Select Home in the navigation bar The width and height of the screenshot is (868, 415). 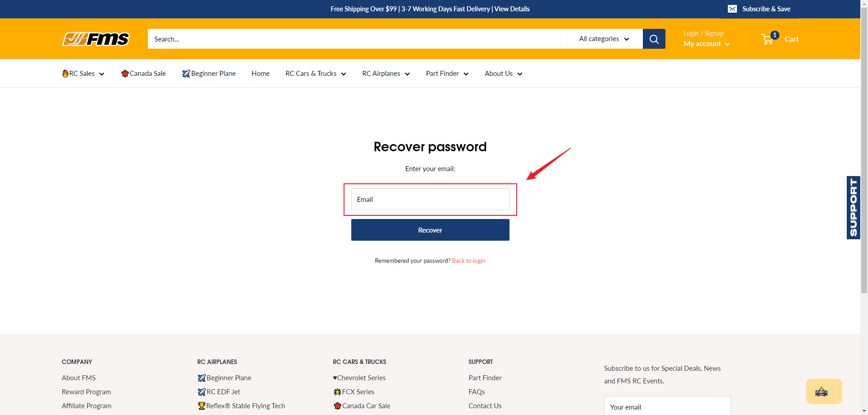(260, 73)
